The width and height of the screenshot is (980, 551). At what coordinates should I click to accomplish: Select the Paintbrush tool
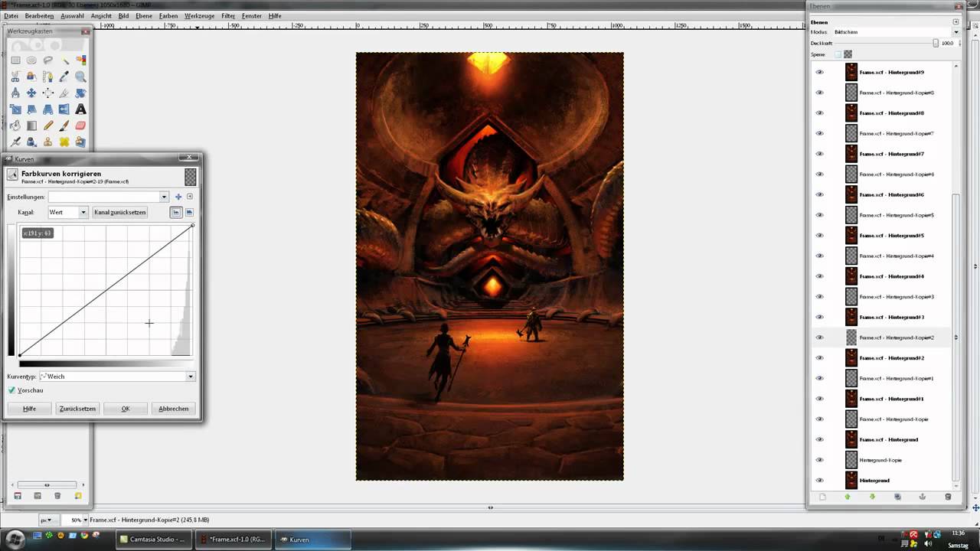(64, 126)
